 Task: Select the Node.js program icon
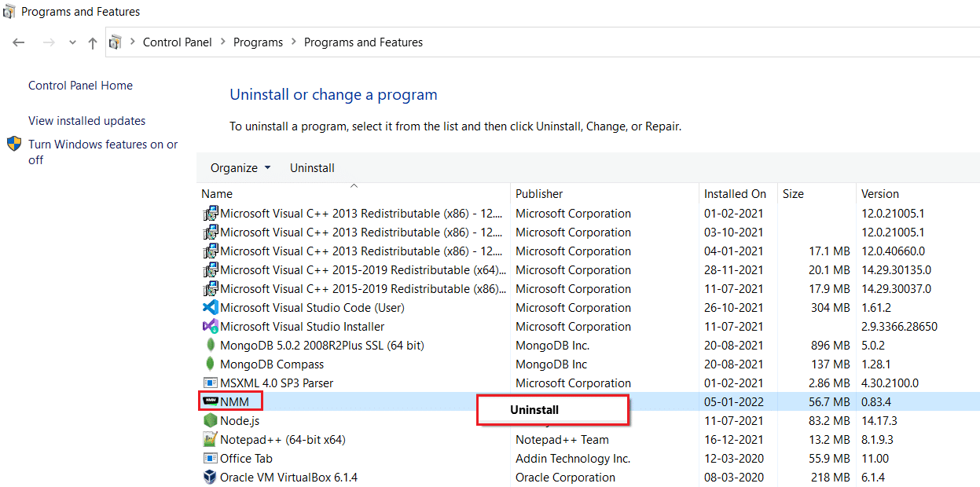point(210,420)
